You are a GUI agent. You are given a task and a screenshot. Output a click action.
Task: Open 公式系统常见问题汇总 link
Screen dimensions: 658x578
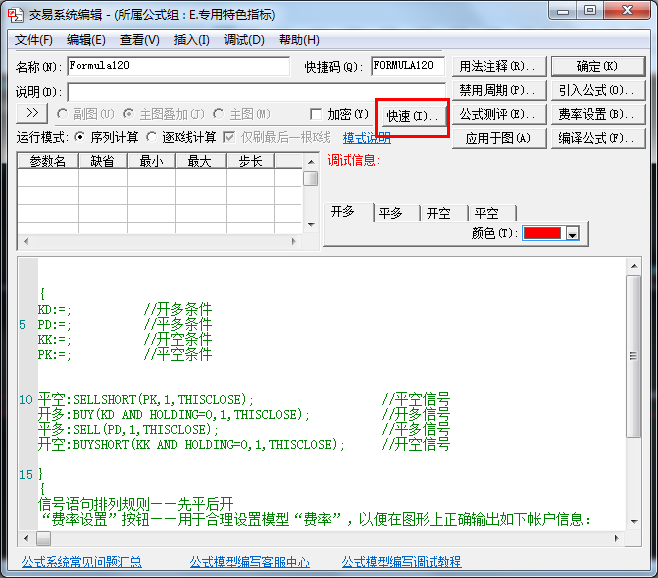[x=82, y=562]
